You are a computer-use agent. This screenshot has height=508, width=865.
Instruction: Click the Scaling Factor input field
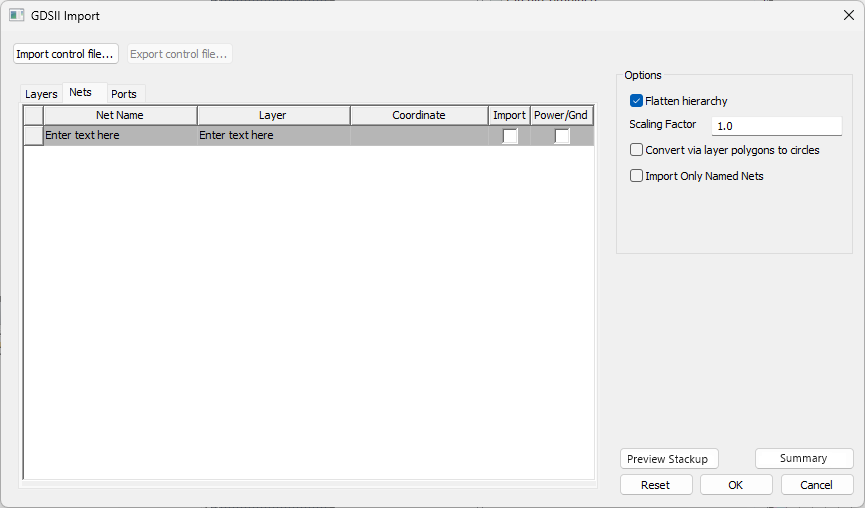777,126
